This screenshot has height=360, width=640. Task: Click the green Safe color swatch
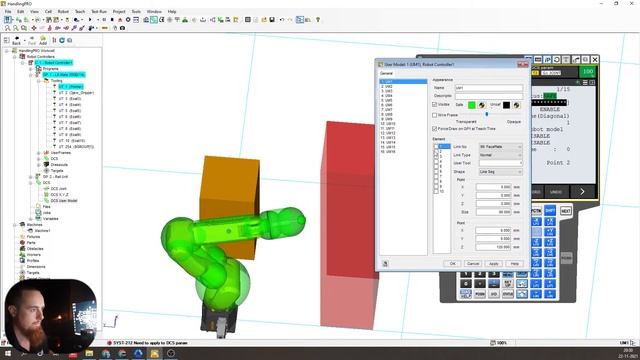pyautogui.click(x=471, y=105)
